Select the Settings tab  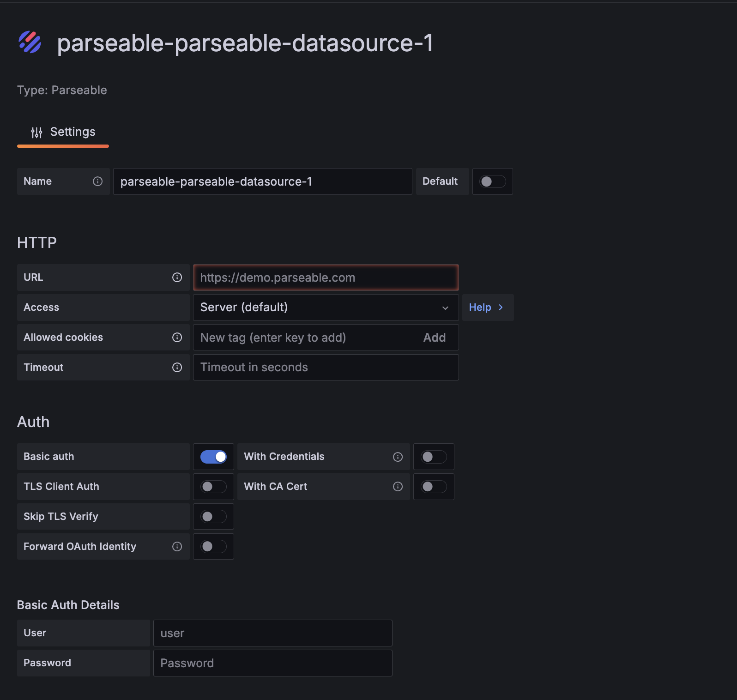point(63,133)
